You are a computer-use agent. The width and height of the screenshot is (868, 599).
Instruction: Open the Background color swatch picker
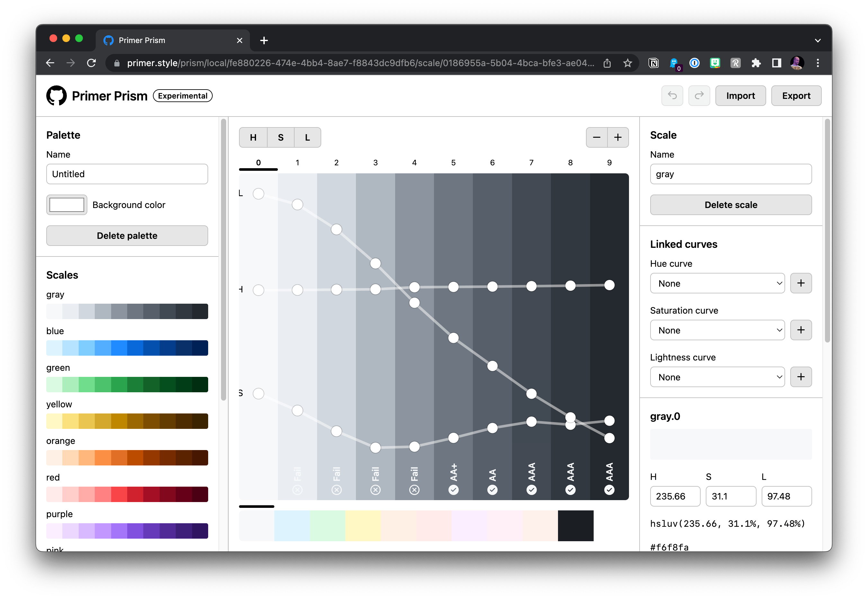(67, 205)
